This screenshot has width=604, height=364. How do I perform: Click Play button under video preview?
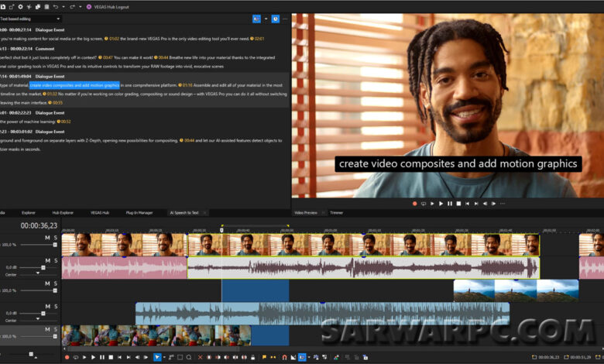point(441,204)
